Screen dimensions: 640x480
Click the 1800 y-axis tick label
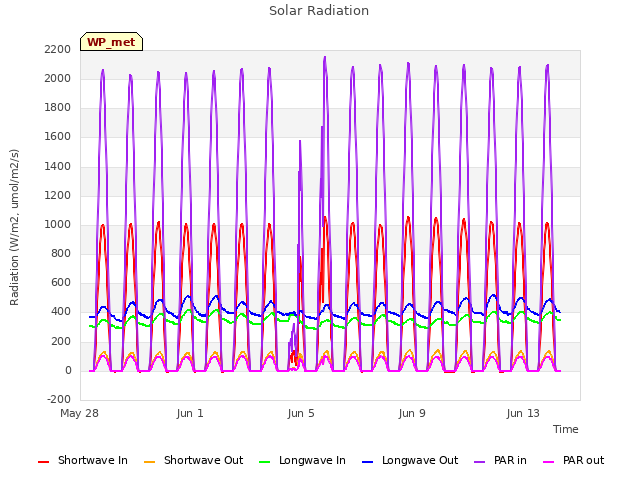pyautogui.click(x=58, y=108)
